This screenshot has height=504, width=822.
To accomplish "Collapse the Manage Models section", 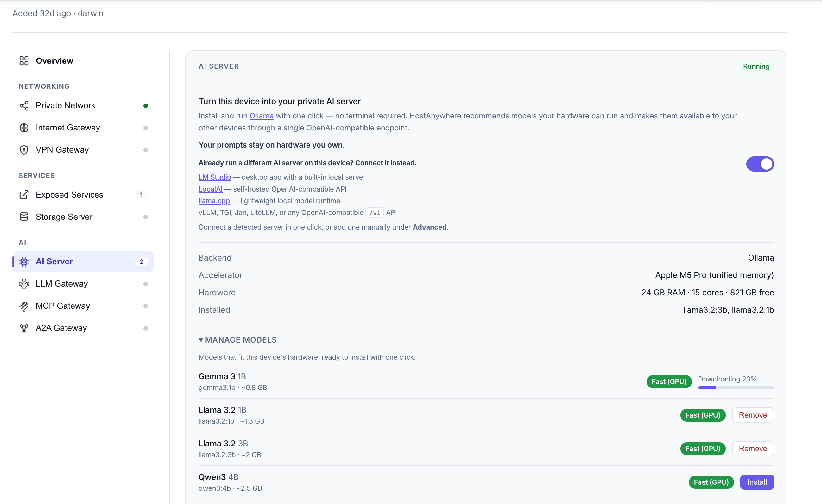I will coord(237,340).
